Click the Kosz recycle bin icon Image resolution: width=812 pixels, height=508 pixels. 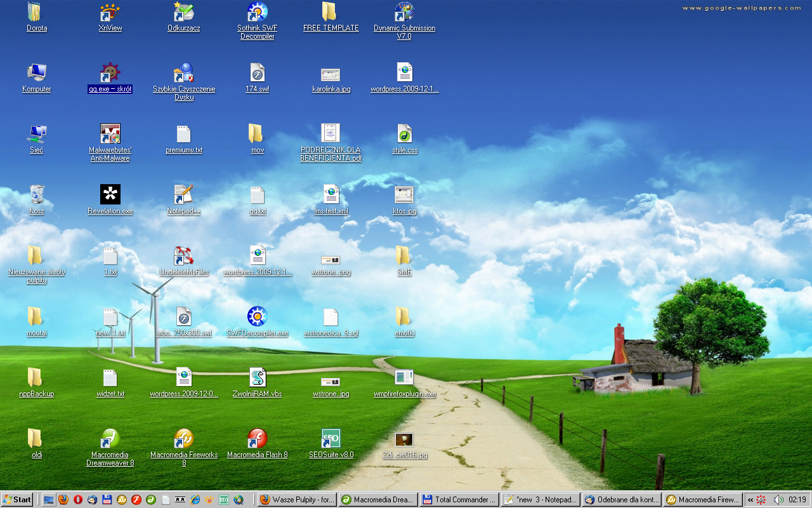click(37, 196)
